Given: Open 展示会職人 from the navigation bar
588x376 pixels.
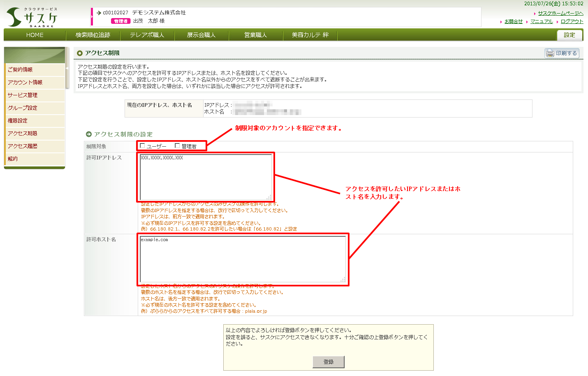Looking at the screenshot, I should tap(201, 35).
